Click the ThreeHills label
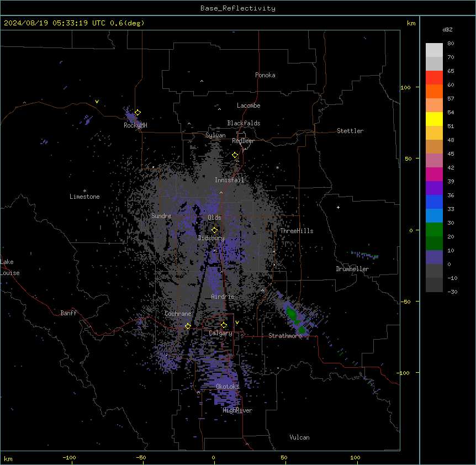Screen dimensions: 476x465 coord(297,231)
